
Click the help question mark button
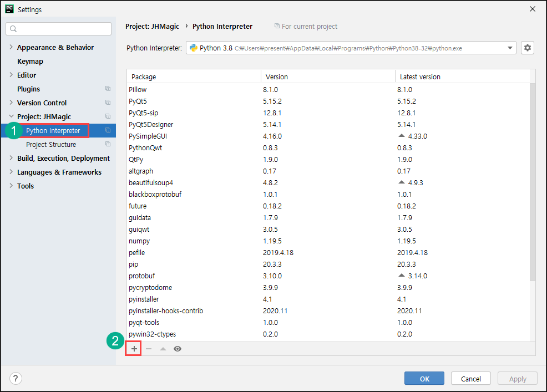pyautogui.click(x=16, y=378)
